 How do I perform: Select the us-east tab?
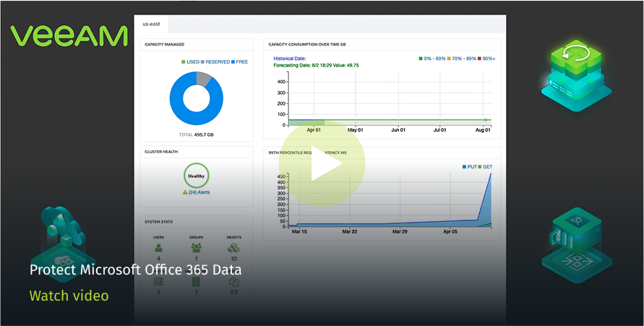click(x=152, y=25)
